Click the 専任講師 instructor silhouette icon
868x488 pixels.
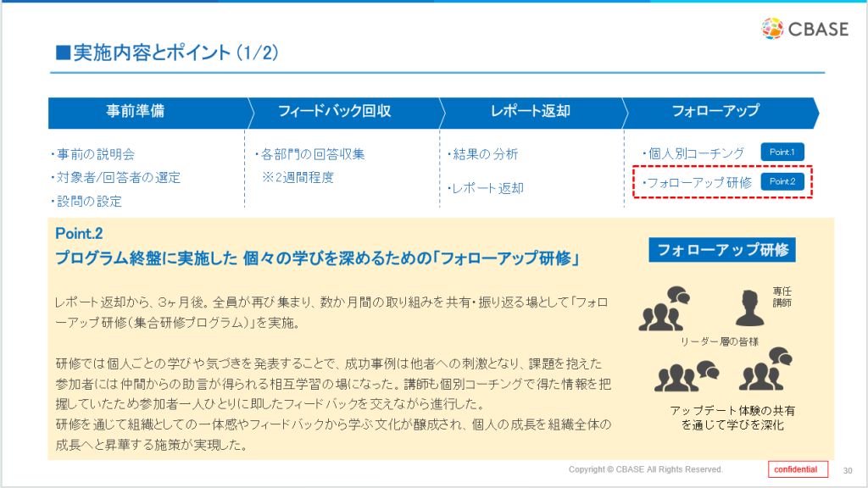[751, 308]
